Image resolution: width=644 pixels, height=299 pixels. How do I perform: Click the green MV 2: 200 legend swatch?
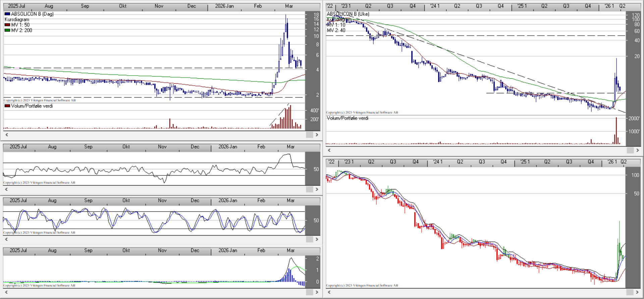(x=7, y=30)
